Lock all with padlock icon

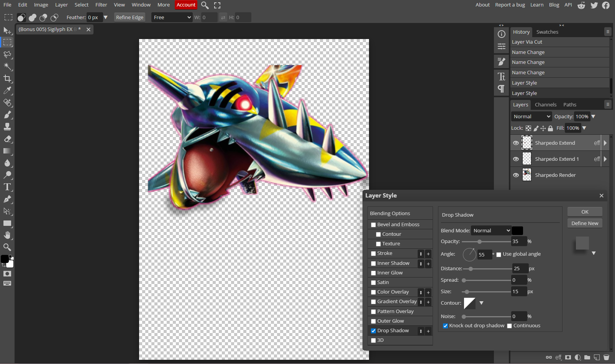tap(551, 128)
